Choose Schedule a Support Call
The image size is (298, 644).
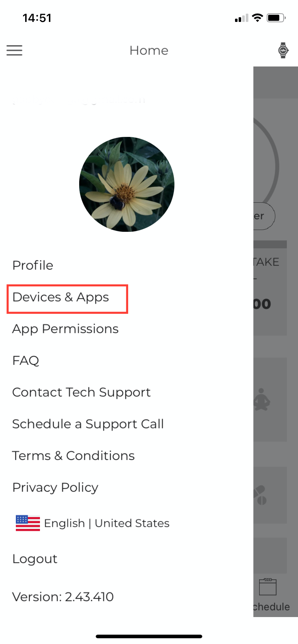coord(88,424)
